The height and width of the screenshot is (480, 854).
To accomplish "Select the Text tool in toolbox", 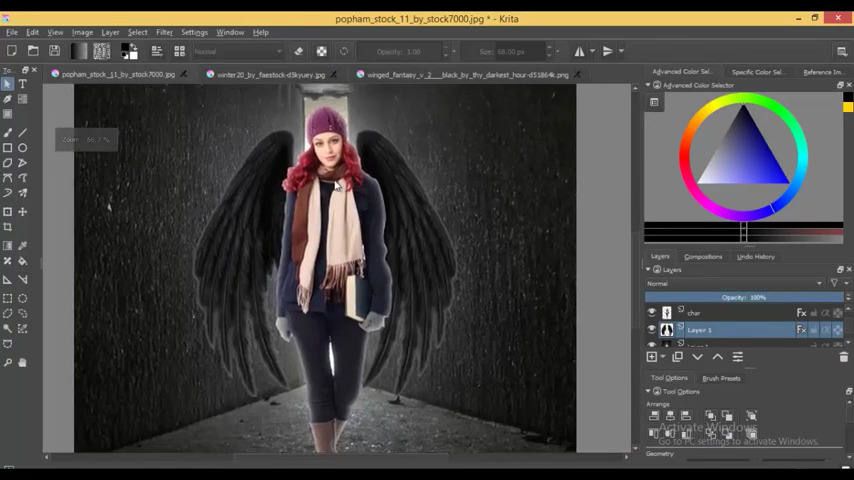I will click(22, 85).
